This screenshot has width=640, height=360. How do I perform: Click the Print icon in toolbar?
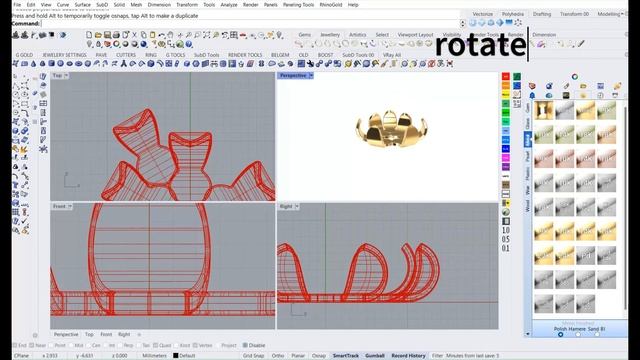tap(116, 35)
